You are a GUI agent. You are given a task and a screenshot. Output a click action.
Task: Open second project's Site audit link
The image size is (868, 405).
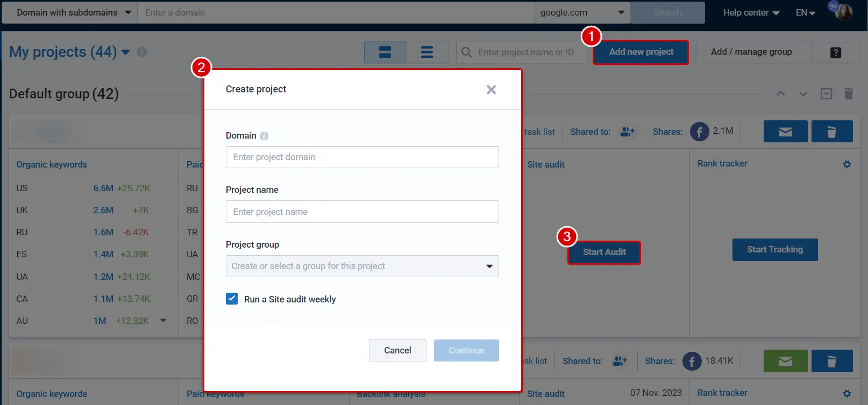coord(546,394)
